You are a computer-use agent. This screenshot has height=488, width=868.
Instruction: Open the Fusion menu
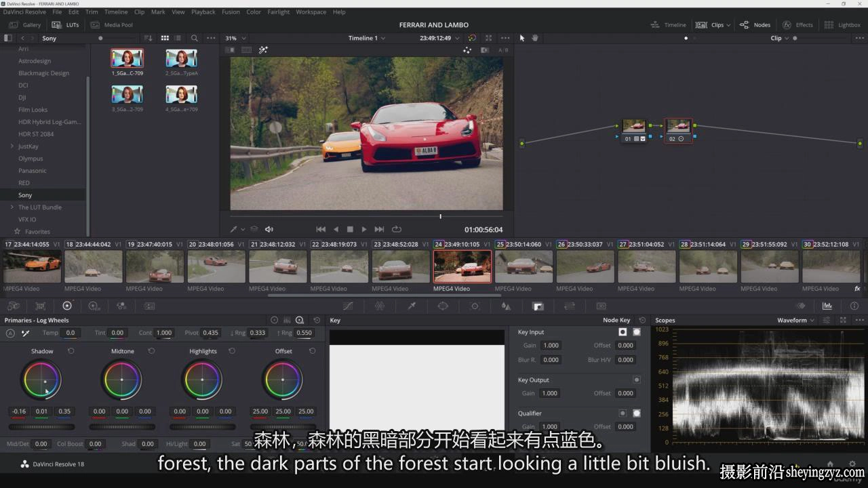pyautogui.click(x=231, y=12)
